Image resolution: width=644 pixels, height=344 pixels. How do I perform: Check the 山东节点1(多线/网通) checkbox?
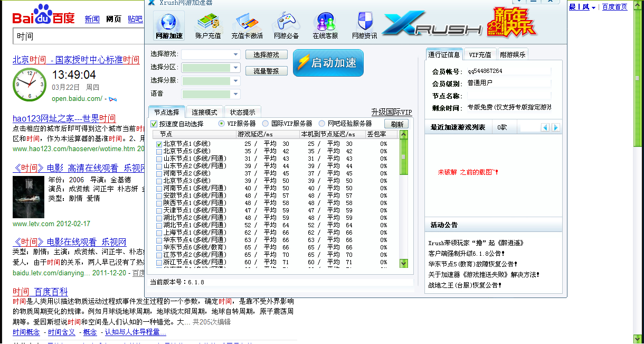pyautogui.click(x=159, y=159)
